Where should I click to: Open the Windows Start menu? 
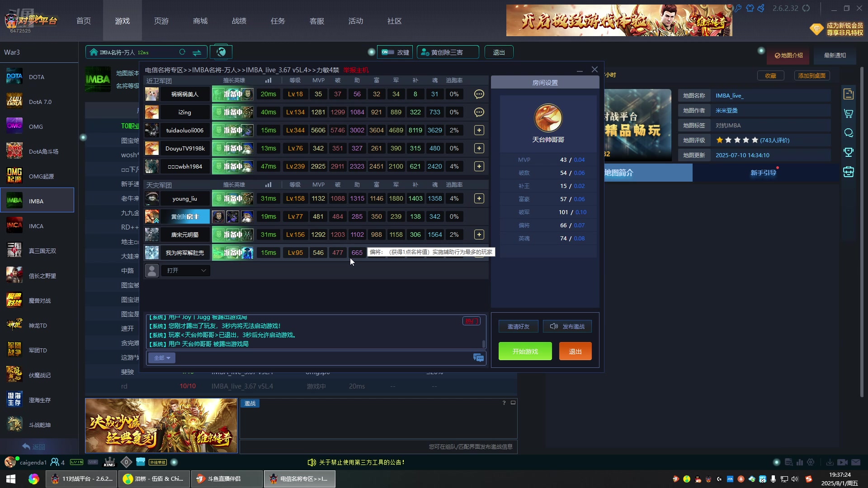11,479
